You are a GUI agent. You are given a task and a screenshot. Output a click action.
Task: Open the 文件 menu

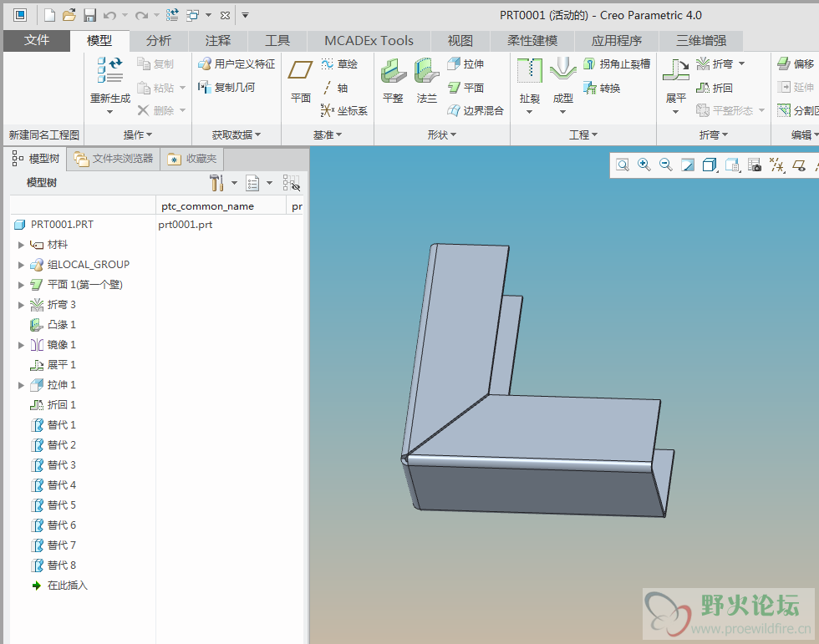tap(37, 40)
